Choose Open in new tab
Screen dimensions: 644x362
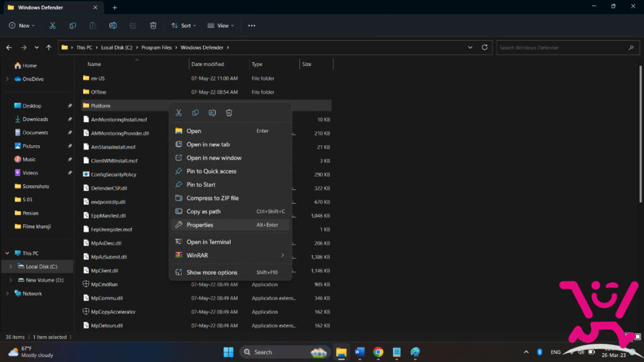point(230,145)
